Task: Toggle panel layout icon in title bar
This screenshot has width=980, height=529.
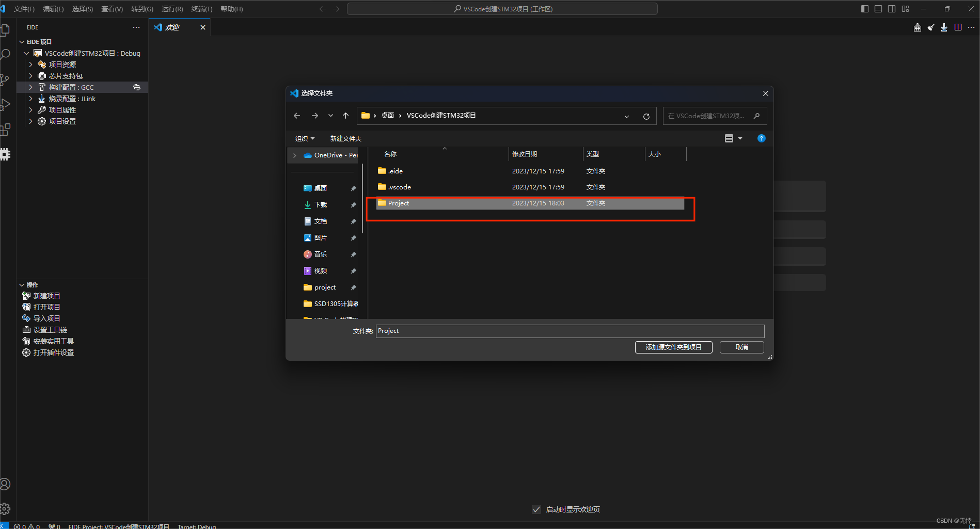Action: coord(878,9)
